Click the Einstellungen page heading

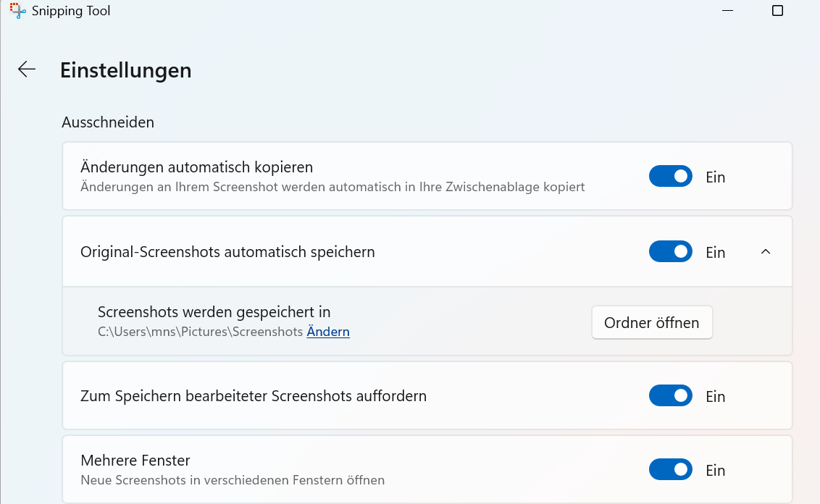(126, 70)
